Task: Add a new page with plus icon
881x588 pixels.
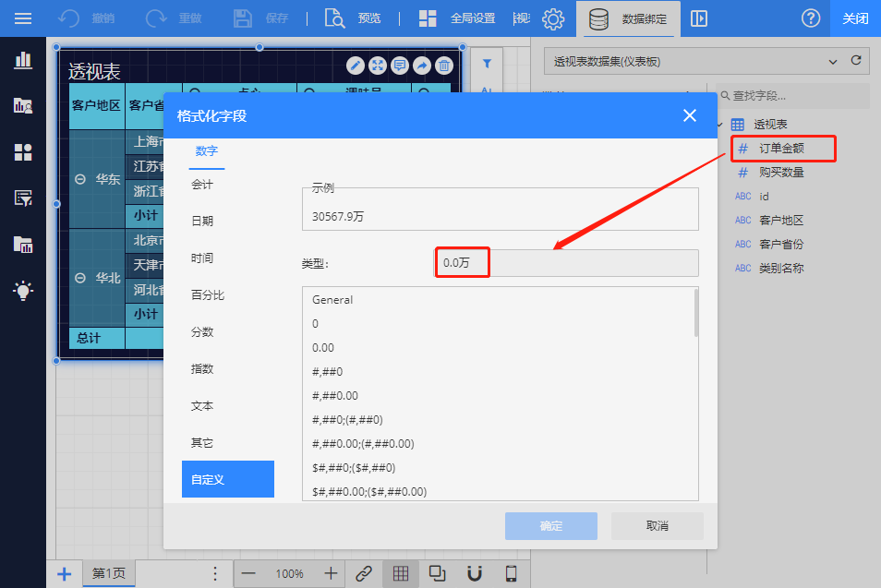Action: click(65, 573)
